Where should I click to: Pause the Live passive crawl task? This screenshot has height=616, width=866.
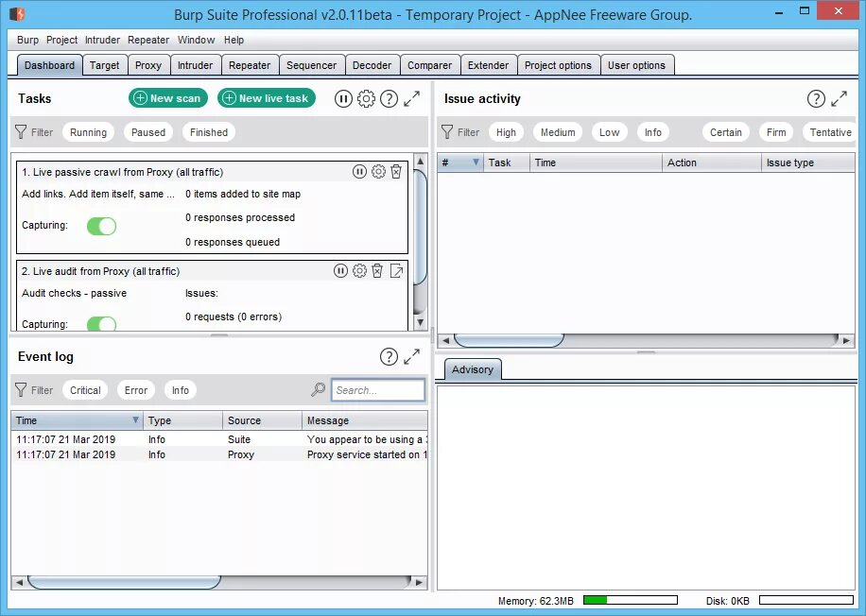[359, 172]
